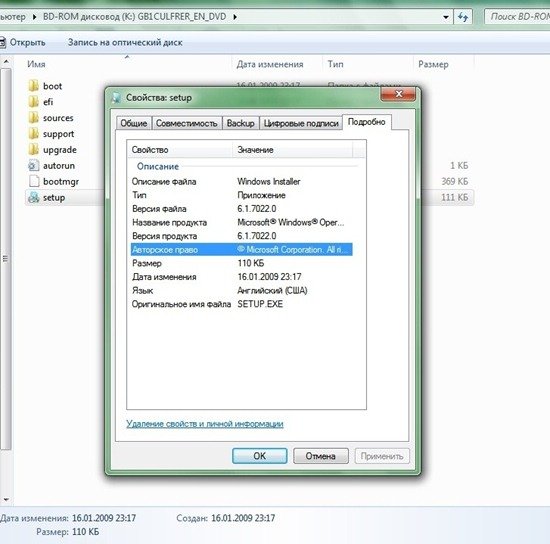Click the icon in the Свойства: setup title bar
The width and height of the screenshot is (550, 544).
[116, 98]
